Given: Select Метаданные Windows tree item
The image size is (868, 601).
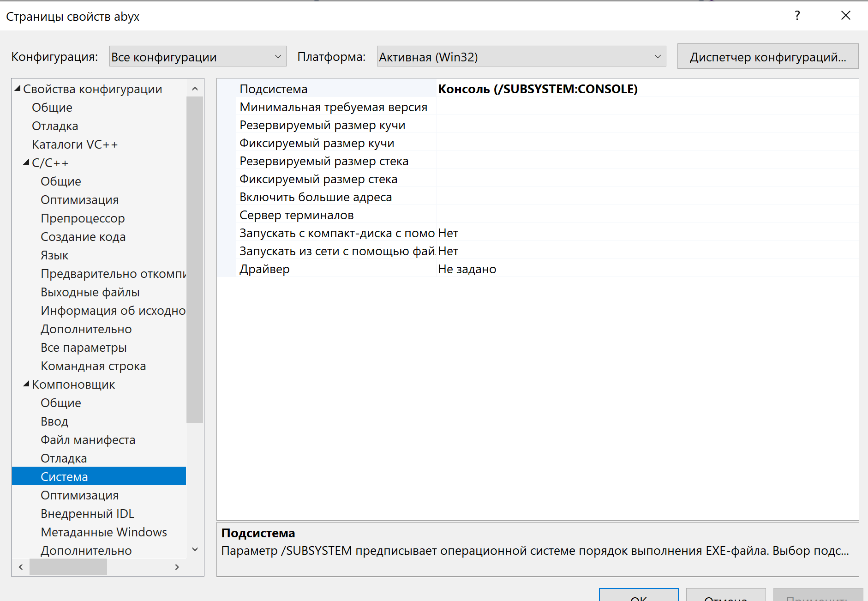Looking at the screenshot, I should click(104, 532).
